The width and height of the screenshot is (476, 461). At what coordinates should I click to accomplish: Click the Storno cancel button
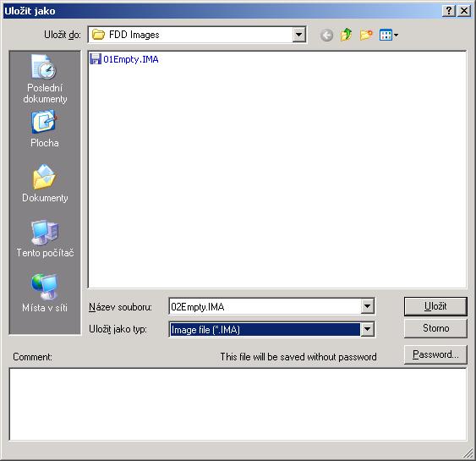click(x=435, y=328)
